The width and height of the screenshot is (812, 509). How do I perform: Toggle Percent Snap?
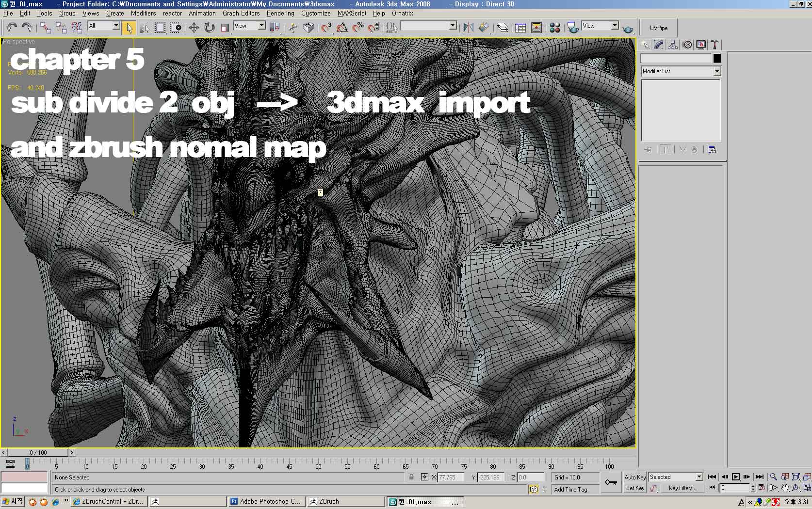pos(358,28)
